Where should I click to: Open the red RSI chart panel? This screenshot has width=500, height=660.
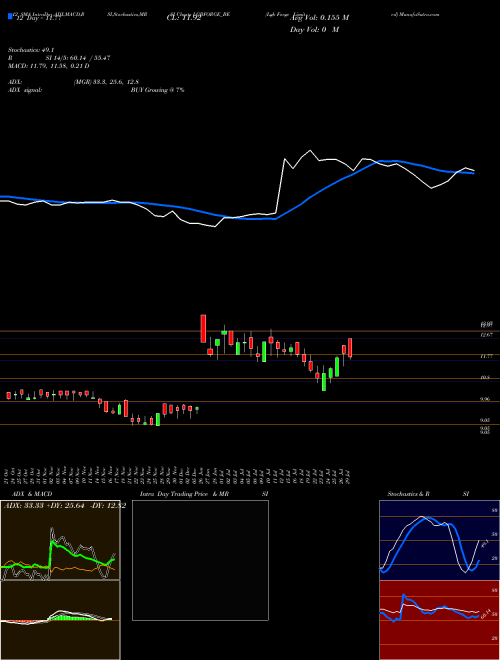[439, 620]
